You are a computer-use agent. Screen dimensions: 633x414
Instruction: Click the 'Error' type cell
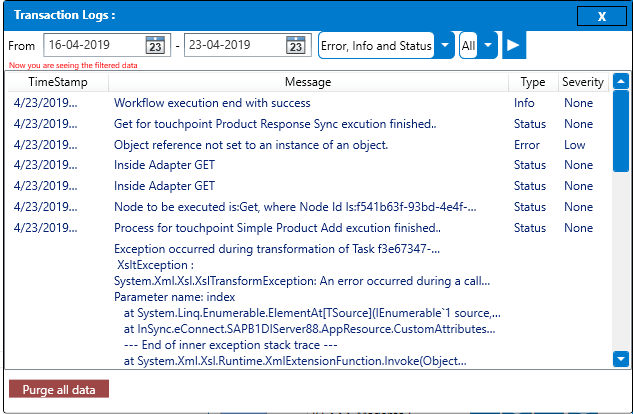tap(527, 145)
